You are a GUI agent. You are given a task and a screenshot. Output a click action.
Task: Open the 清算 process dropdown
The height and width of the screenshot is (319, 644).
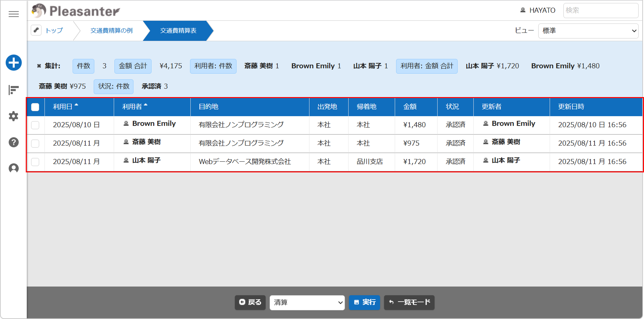(307, 303)
